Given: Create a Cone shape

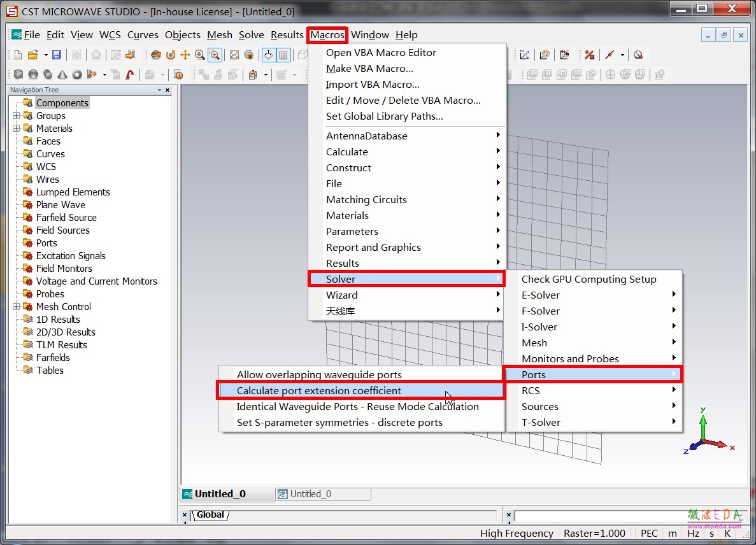Looking at the screenshot, I should coord(62,74).
